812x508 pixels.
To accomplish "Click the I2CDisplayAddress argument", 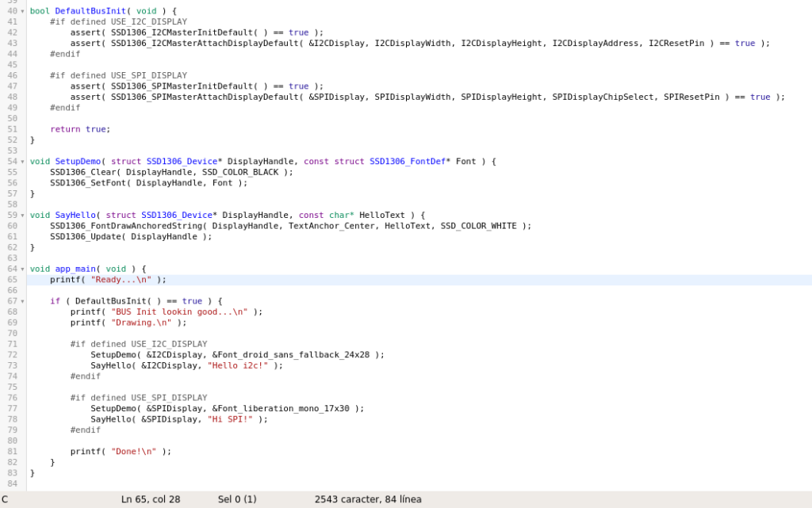I will tap(596, 44).
